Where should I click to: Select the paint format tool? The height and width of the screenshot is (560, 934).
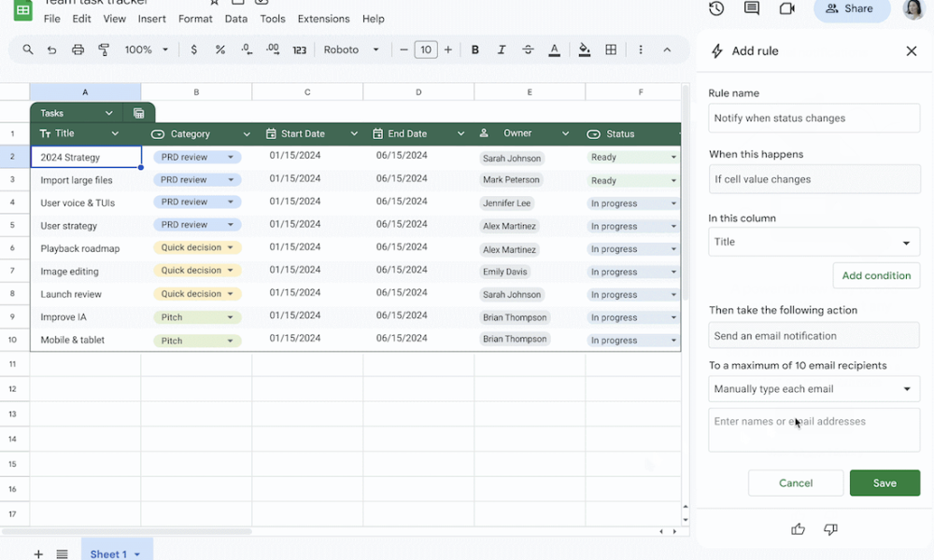click(x=104, y=50)
